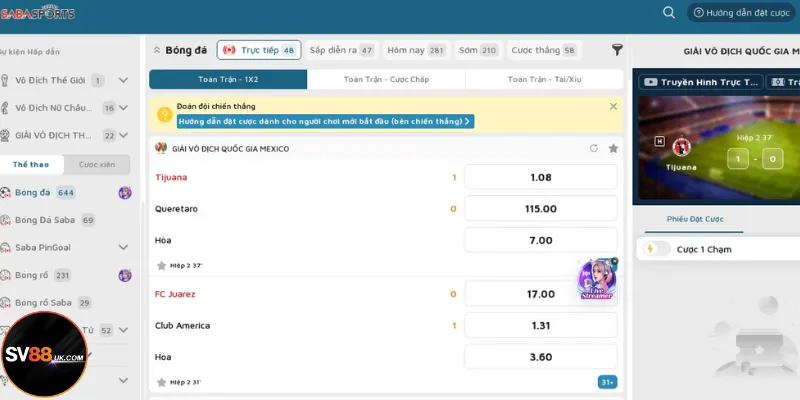This screenshot has width=800, height=400.
Task: Expand the Saba PinGoal sidebar item
Action: coord(123,247)
